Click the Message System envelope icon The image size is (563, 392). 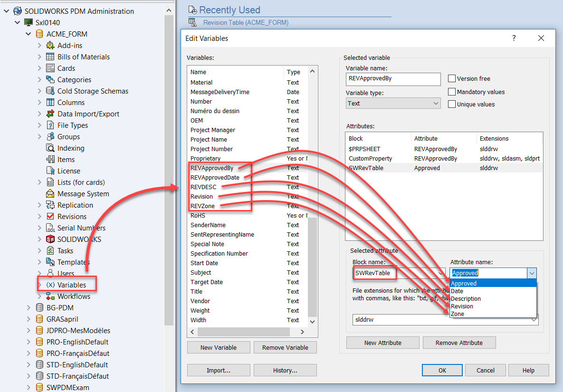pos(50,194)
